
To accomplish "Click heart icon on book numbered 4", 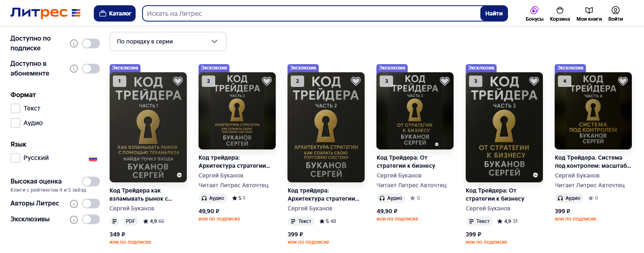I will pos(623,81).
